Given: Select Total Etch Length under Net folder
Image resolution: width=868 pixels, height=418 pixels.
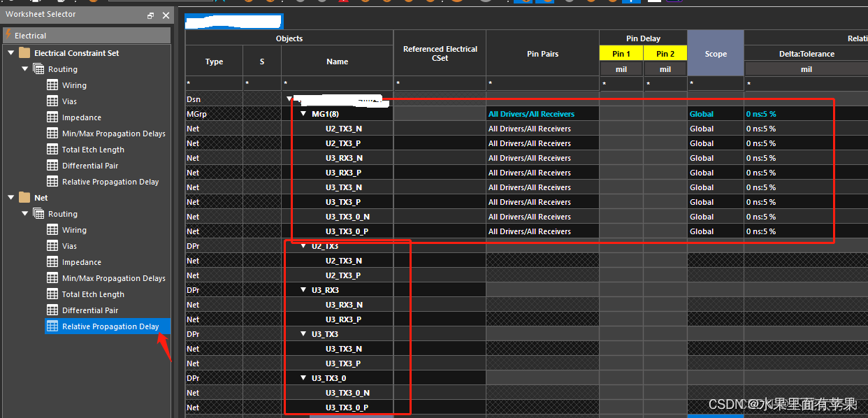Looking at the screenshot, I should 92,294.
